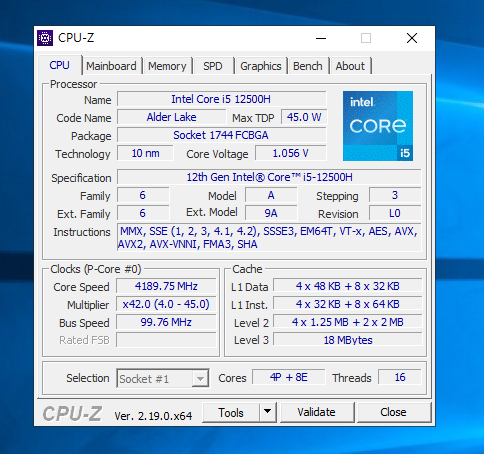Click the Technology value 10 nm
The image size is (484, 454).
(x=145, y=153)
